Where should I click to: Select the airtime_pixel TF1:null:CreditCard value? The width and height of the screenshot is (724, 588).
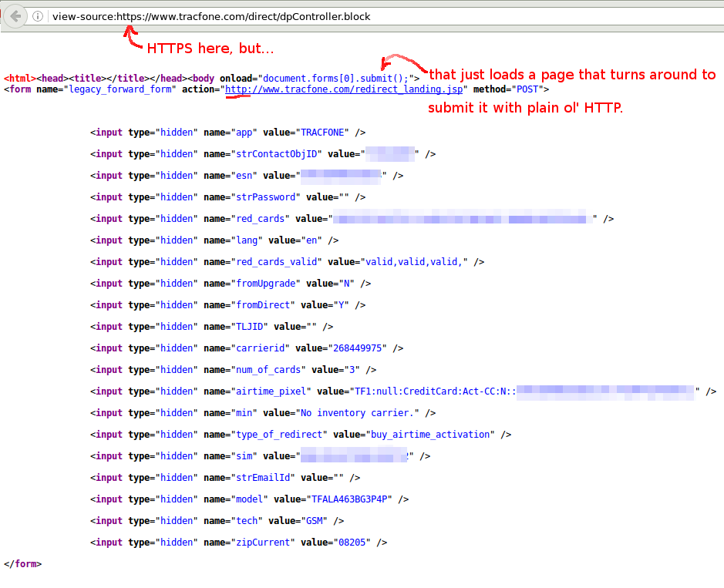click(x=435, y=391)
